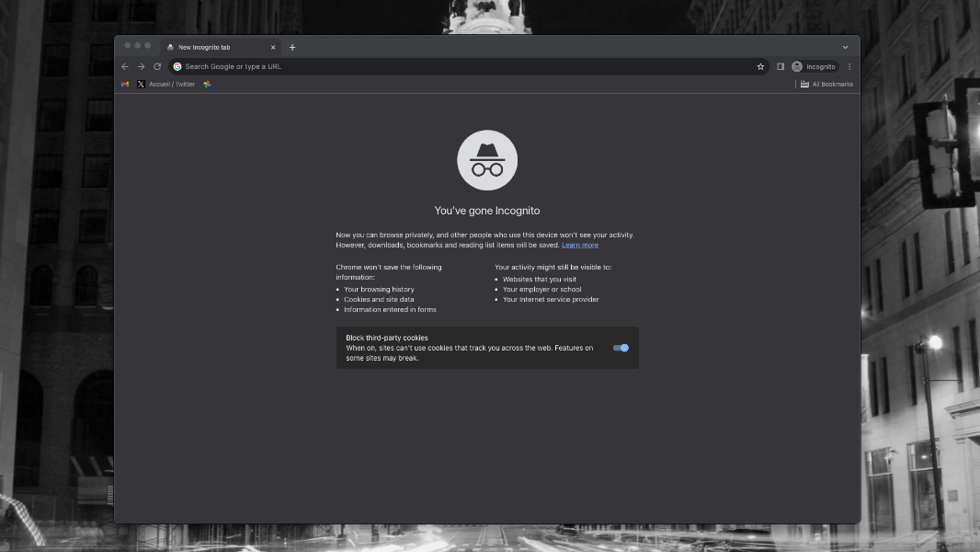The height and width of the screenshot is (552, 980).
Task: Click inside the address bar
Action: 368,66
